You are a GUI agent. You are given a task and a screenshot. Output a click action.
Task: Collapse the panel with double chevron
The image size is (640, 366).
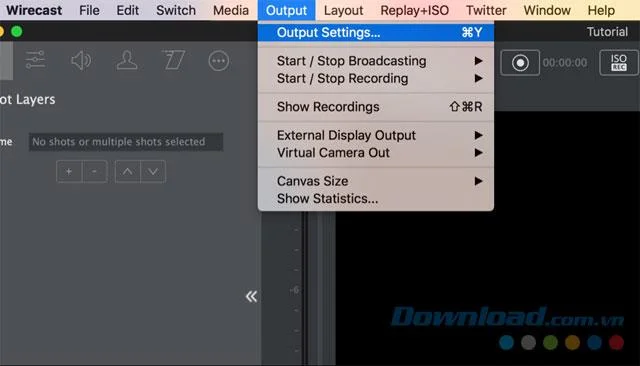click(251, 296)
